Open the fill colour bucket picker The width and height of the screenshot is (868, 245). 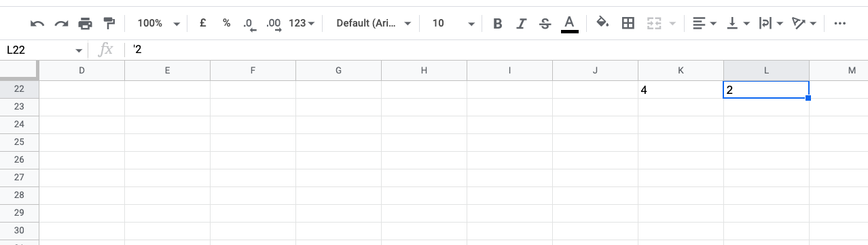coord(602,23)
